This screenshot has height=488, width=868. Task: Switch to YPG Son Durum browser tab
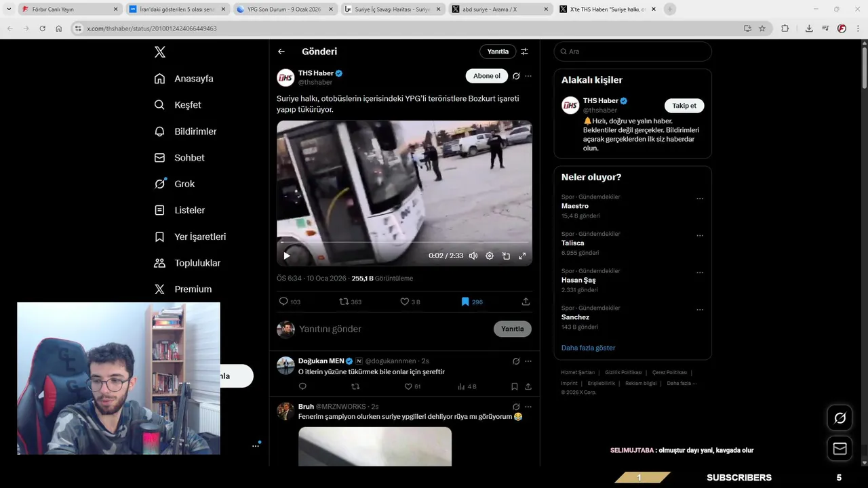point(284,9)
